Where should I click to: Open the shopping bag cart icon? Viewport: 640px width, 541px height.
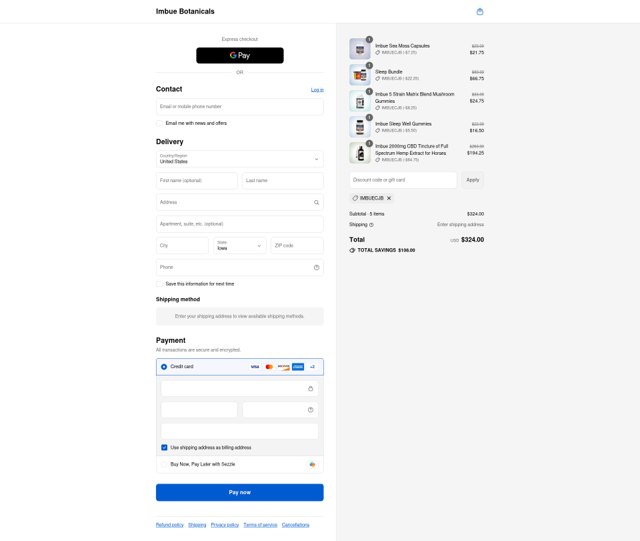pyautogui.click(x=480, y=11)
